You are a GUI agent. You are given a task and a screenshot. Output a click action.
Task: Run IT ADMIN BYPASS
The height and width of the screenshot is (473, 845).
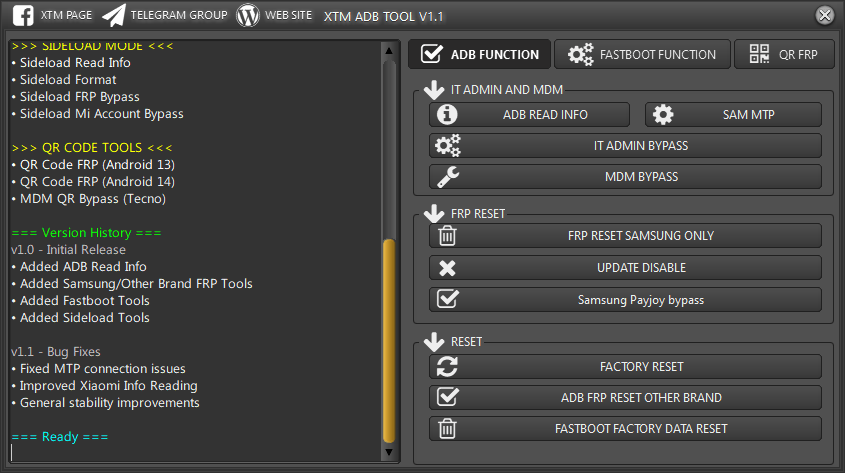point(626,145)
